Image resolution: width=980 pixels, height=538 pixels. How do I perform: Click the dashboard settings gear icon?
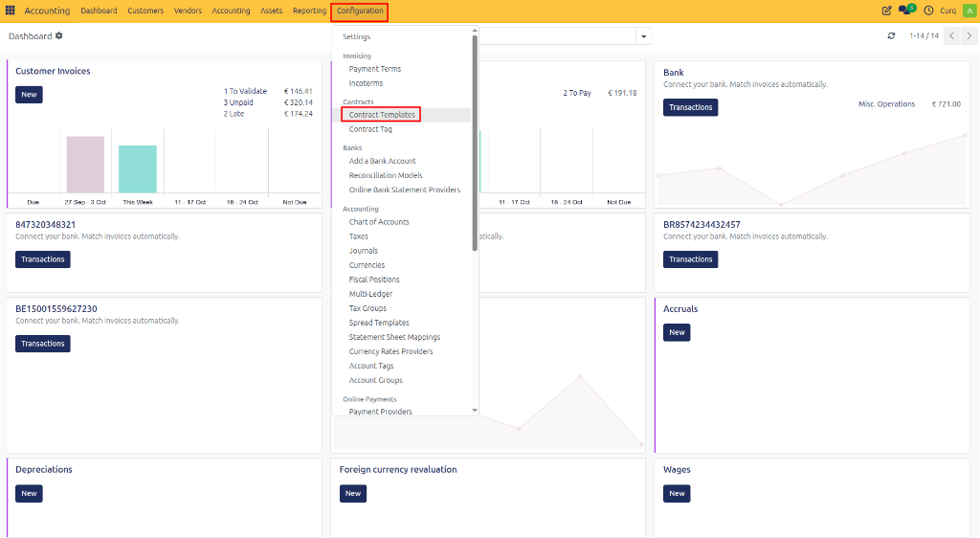point(58,36)
